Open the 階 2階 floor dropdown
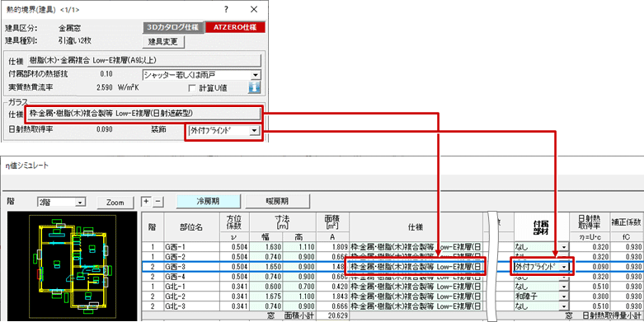The width and height of the screenshot is (644, 322). pos(81,202)
